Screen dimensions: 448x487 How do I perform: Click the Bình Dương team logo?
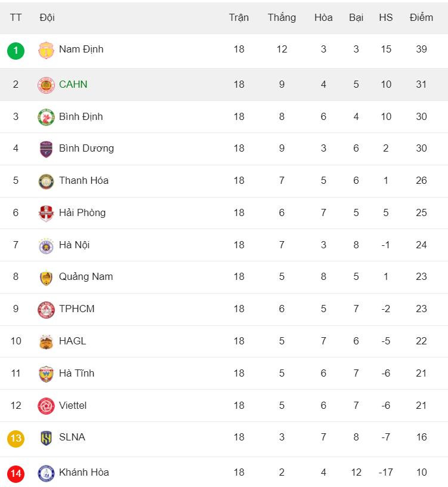[46, 149]
